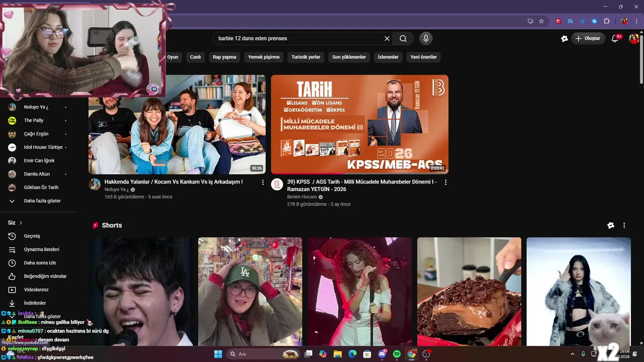This screenshot has width=644, height=362.
Task: Click the sparkle icon beside Oluştur
Action: pyautogui.click(x=565, y=38)
